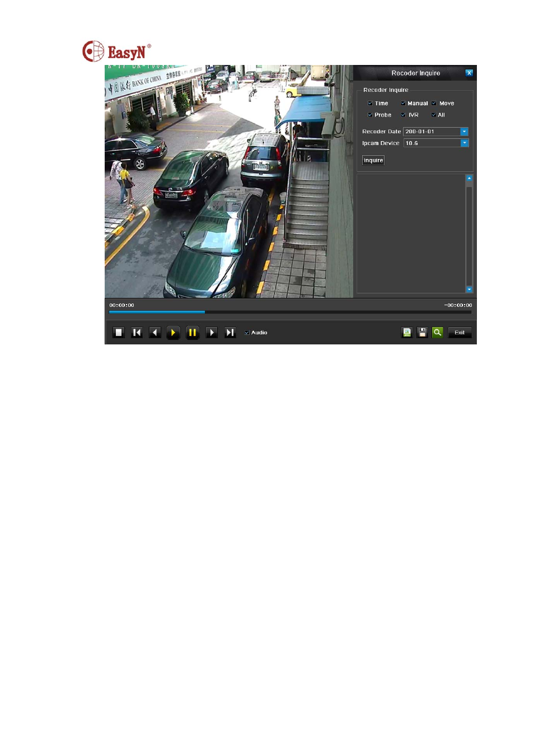Image resolution: width=534 pixels, height=756 pixels.
Task: Click the results list scrollbar track
Action: point(469,235)
